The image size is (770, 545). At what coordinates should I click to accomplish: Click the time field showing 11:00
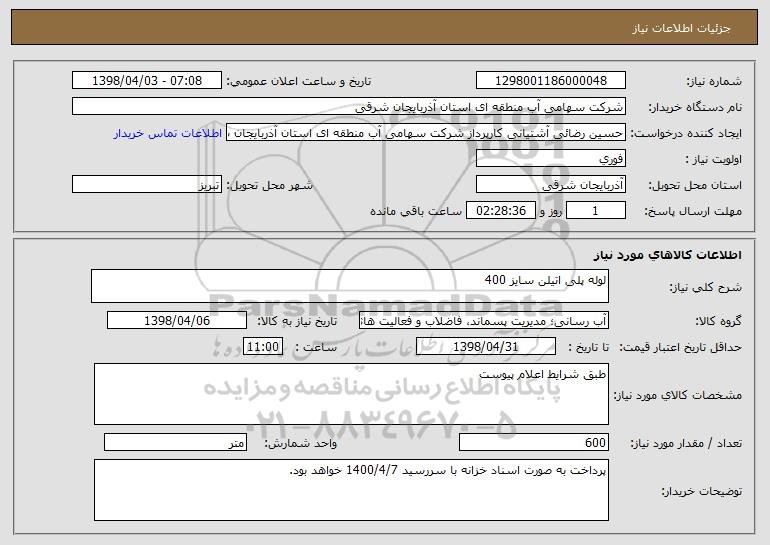pos(263,346)
